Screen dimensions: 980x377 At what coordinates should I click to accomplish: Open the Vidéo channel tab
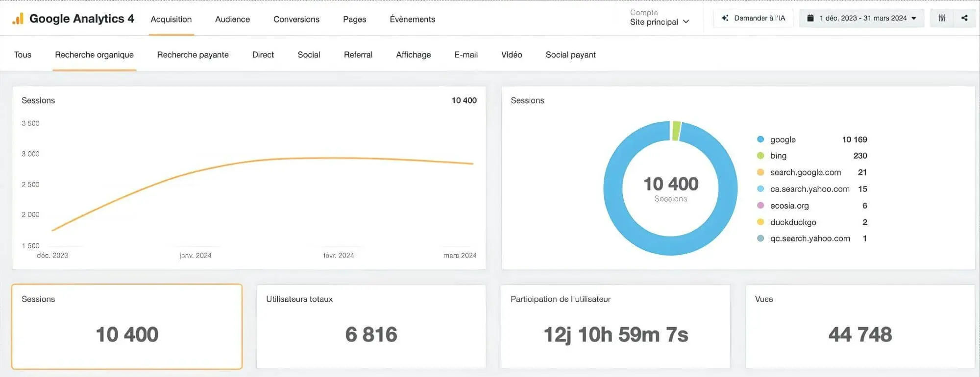click(x=511, y=55)
